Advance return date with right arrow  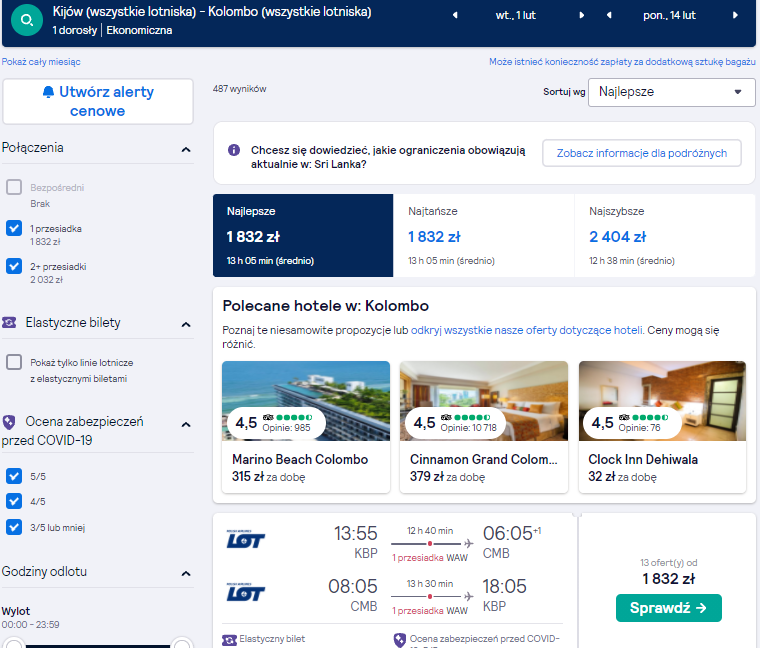735,15
